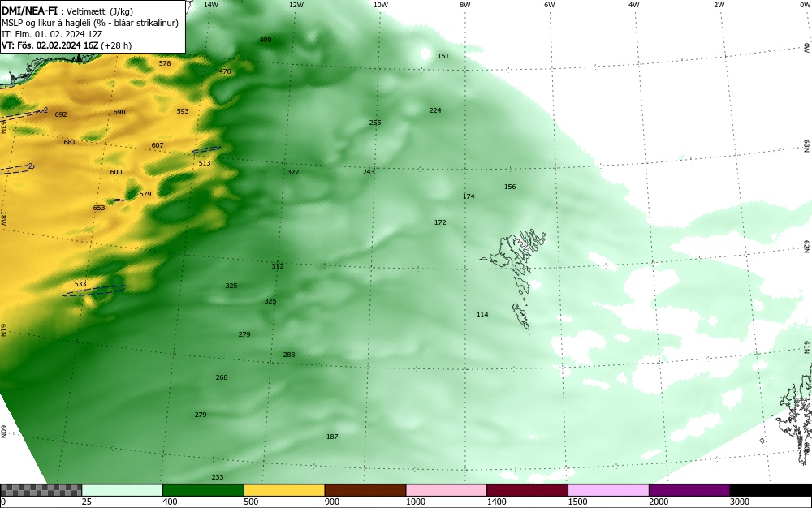This screenshot has width=812, height=508.
Task: Click the light green 25–400 legend swatch
Action: point(123,490)
